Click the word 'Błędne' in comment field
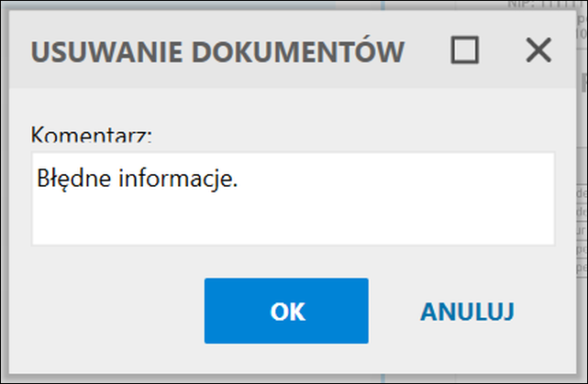The image size is (588, 384). point(69,179)
